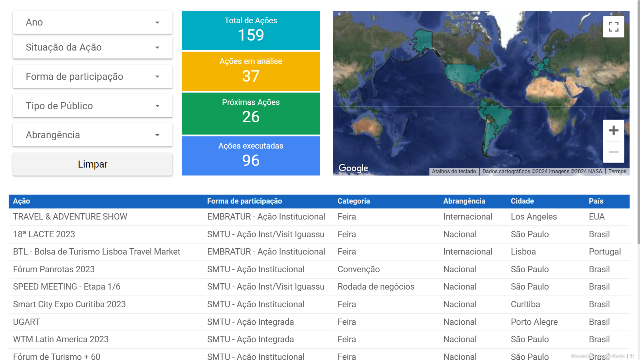This screenshot has height=360, width=640.
Task: Open the Abrangência dropdown
Action: (93, 135)
